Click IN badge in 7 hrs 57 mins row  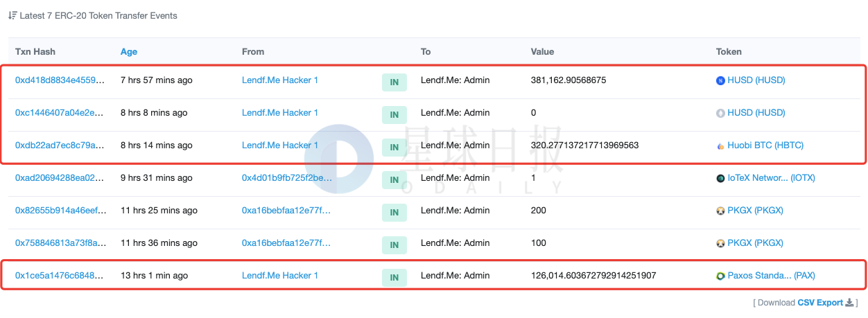(394, 82)
